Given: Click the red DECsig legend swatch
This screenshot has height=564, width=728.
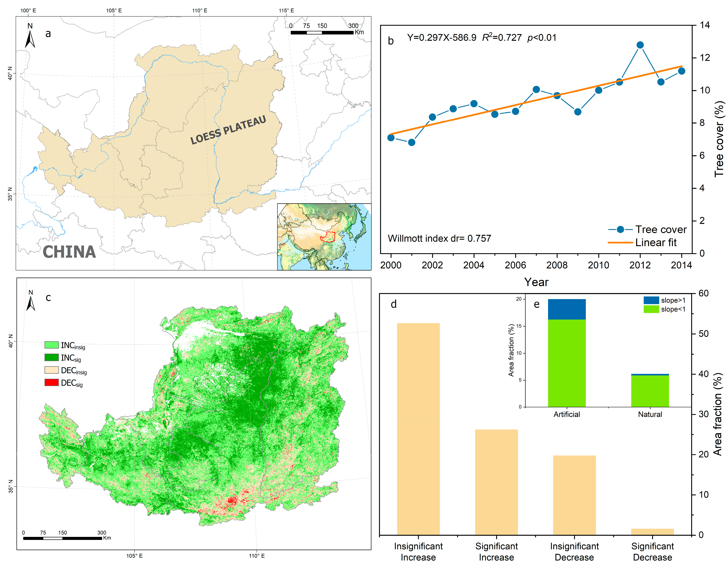Looking at the screenshot, I should tap(52, 382).
